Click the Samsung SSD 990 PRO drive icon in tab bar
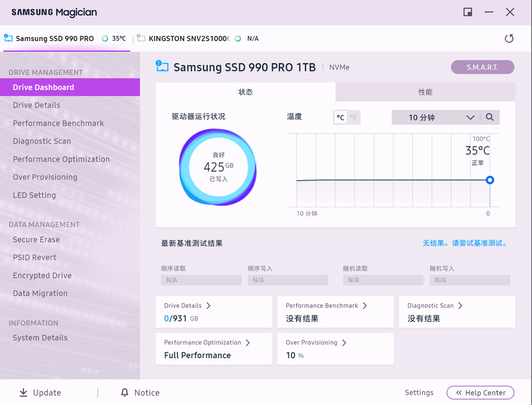 click(8, 37)
